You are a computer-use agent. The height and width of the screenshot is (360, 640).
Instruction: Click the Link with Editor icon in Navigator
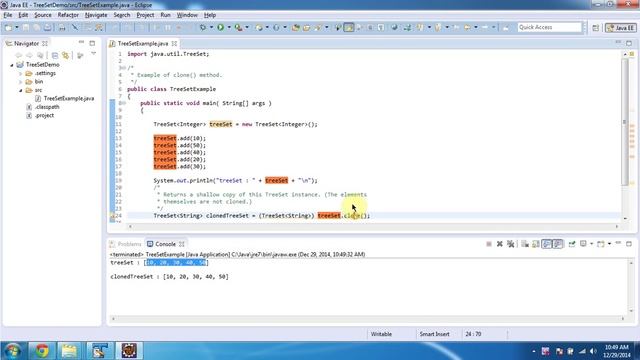point(65,55)
